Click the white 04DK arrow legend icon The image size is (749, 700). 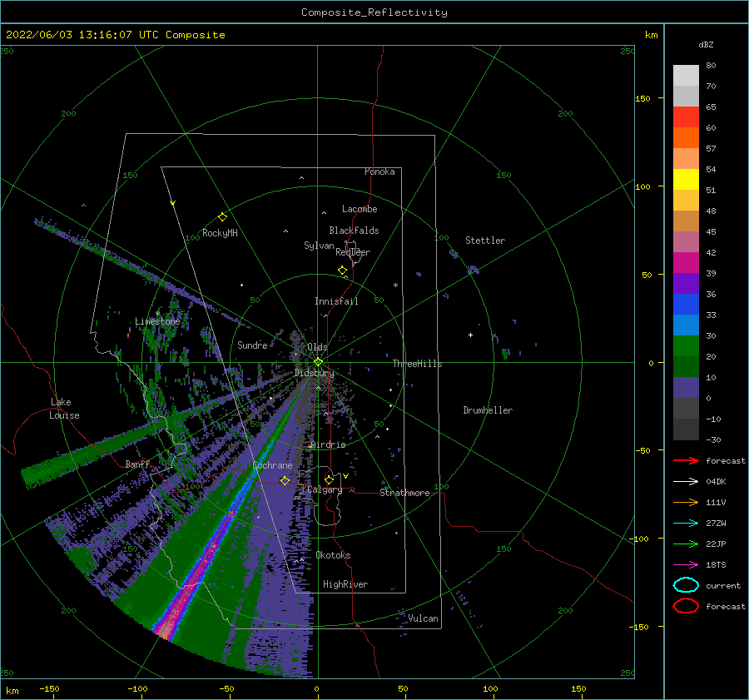tap(686, 482)
